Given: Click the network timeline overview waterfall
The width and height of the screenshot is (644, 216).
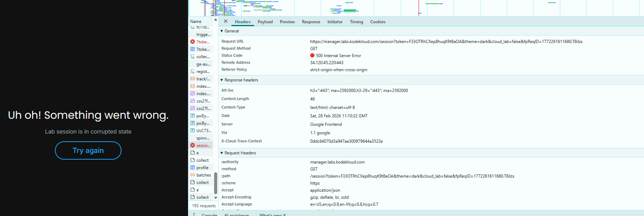Looking at the screenshot, I should (415, 8).
